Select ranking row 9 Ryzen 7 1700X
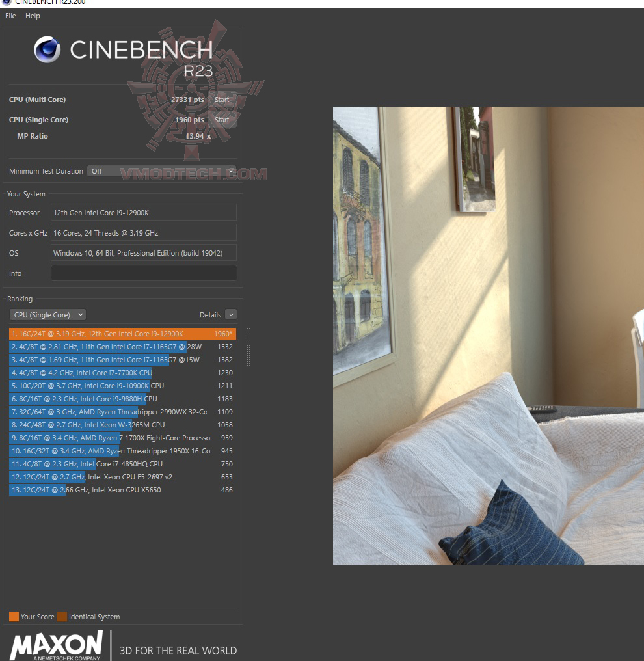Image resolution: width=644 pixels, height=661 pixels. pos(122,438)
